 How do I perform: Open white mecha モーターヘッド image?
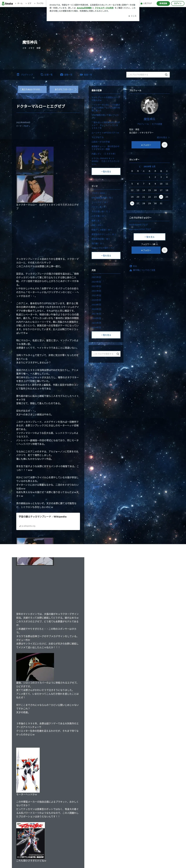(28, 770)
